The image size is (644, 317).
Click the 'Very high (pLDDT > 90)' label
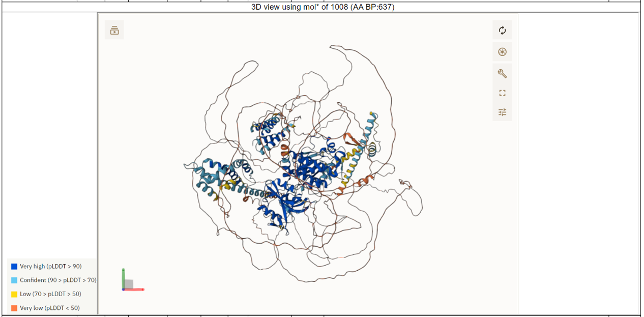point(50,266)
